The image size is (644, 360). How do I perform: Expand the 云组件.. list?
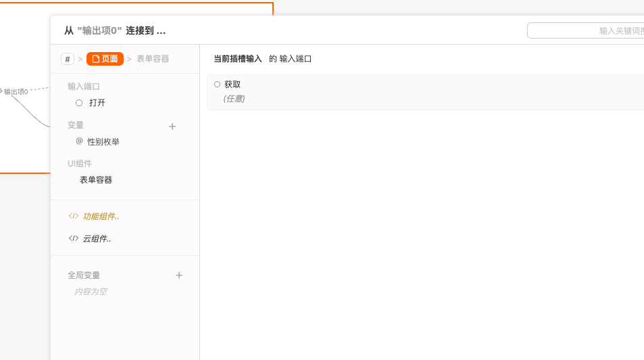click(97, 239)
